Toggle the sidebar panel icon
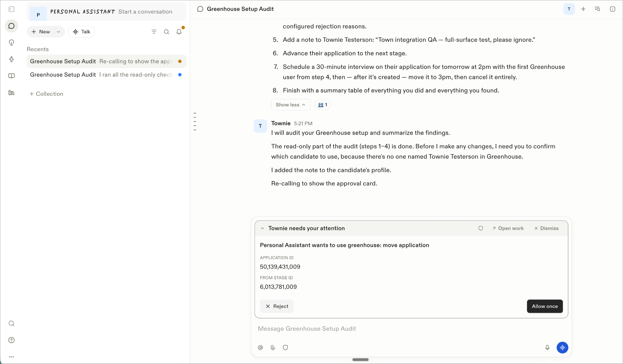The width and height of the screenshot is (623, 364). point(12,9)
